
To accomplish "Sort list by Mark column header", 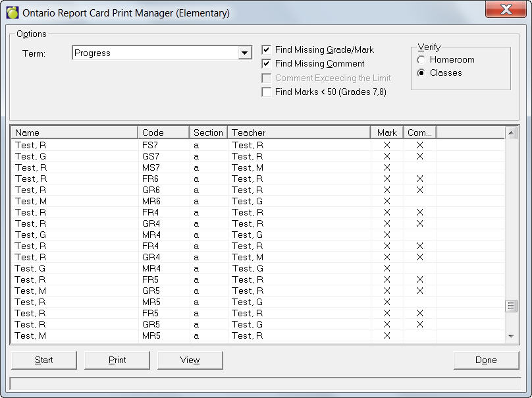I will (x=387, y=132).
